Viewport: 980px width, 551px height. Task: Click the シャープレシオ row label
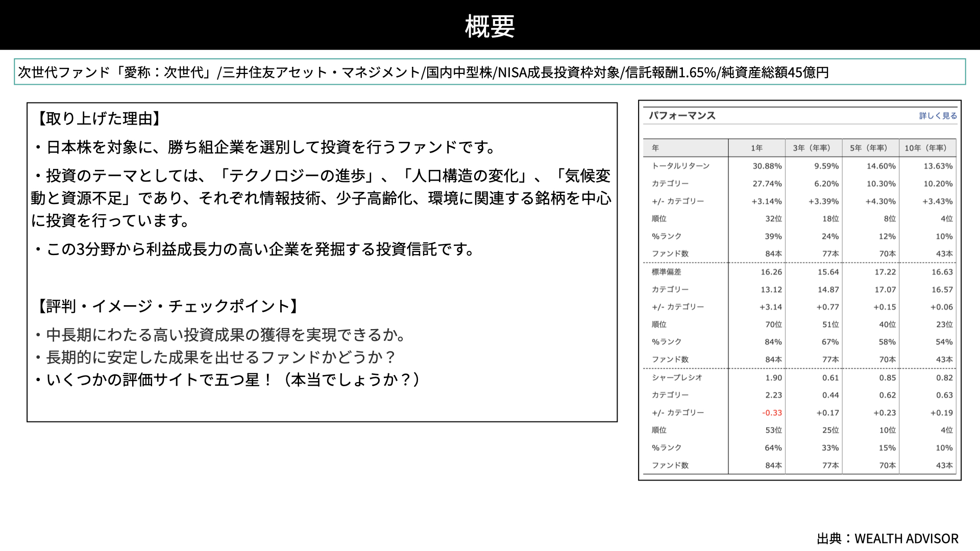coord(677,378)
